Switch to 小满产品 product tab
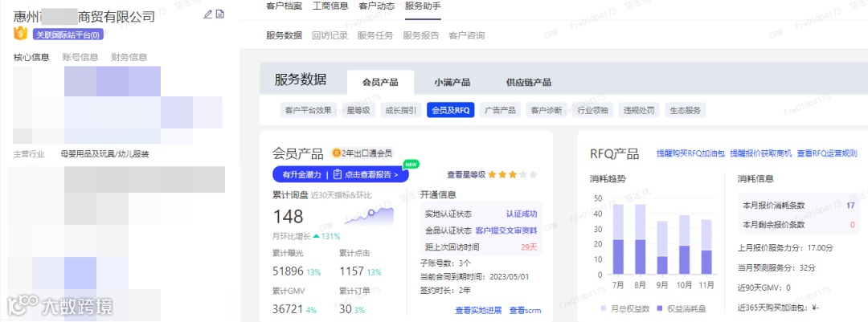 tap(452, 83)
